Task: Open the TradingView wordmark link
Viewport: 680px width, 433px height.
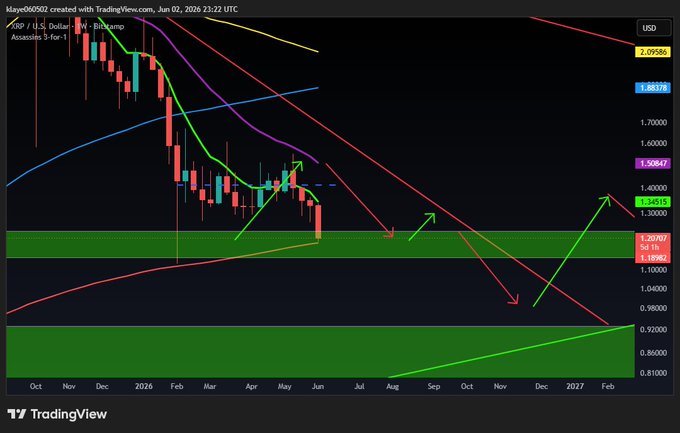Action: pos(69,414)
